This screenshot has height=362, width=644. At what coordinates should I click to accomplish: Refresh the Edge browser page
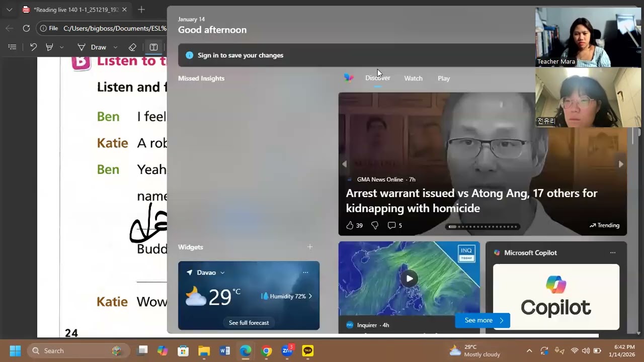pyautogui.click(x=26, y=28)
